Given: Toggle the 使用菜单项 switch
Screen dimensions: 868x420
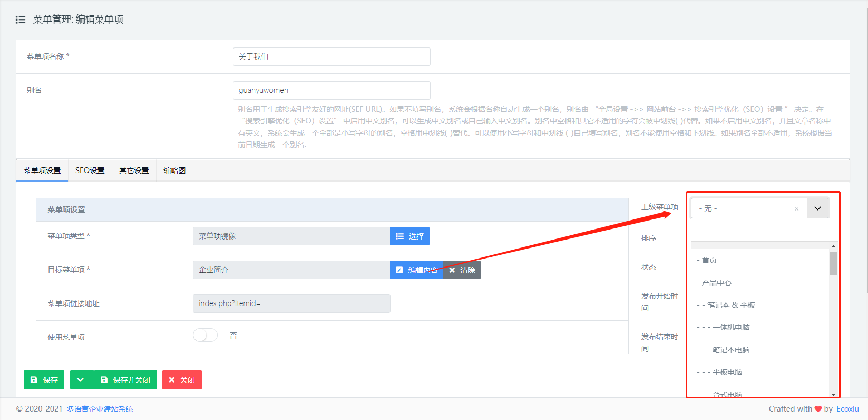Looking at the screenshot, I should (x=205, y=336).
